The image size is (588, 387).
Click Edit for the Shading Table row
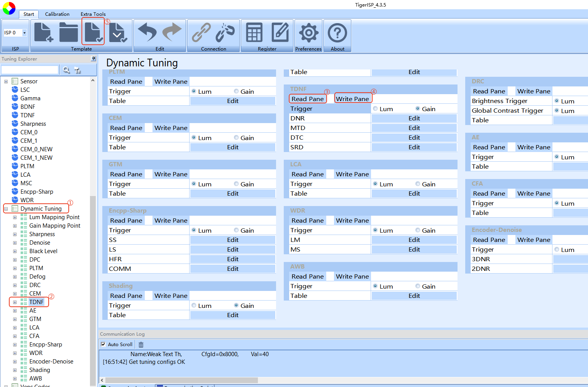pyautogui.click(x=233, y=315)
